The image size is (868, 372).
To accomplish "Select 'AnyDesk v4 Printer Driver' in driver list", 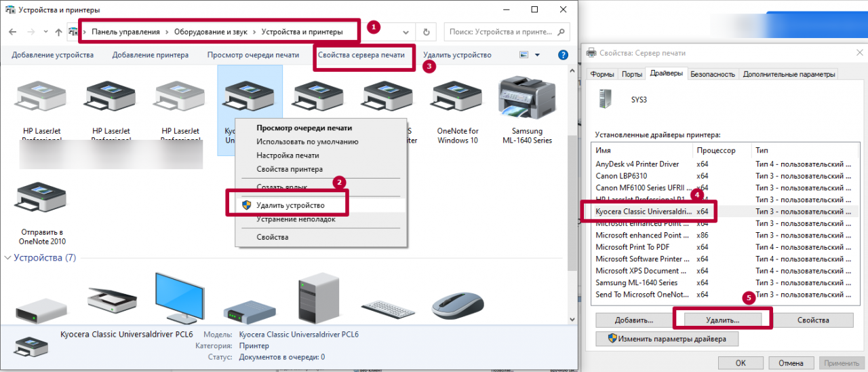I will [x=723, y=164].
